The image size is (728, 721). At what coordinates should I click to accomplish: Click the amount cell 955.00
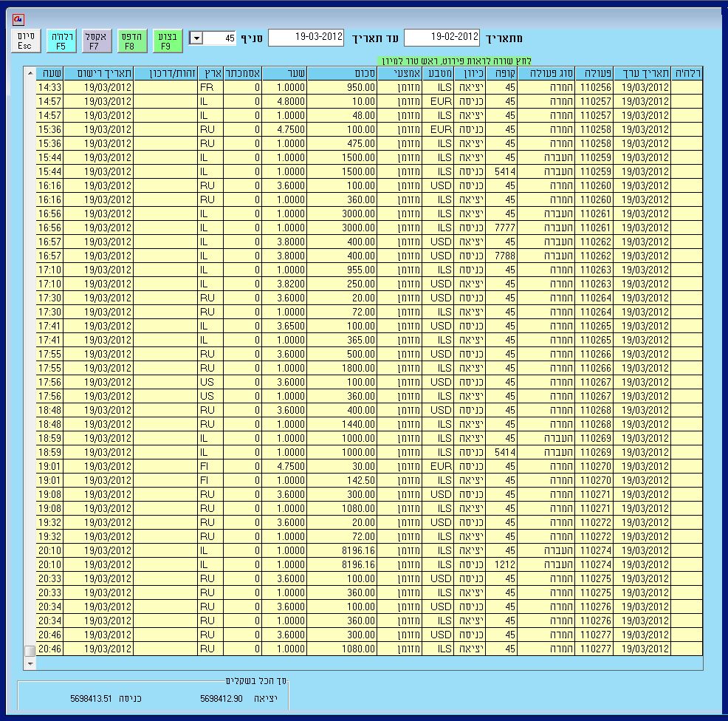[342, 270]
